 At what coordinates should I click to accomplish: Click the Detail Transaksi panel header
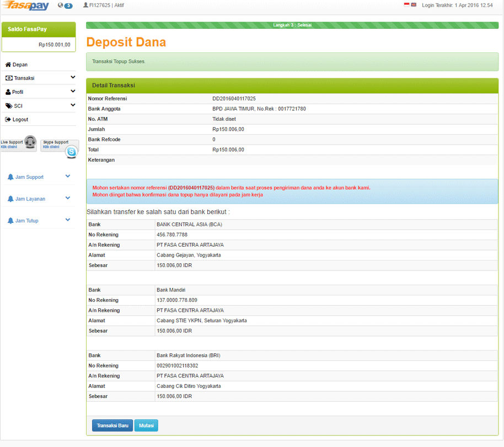(x=292, y=86)
